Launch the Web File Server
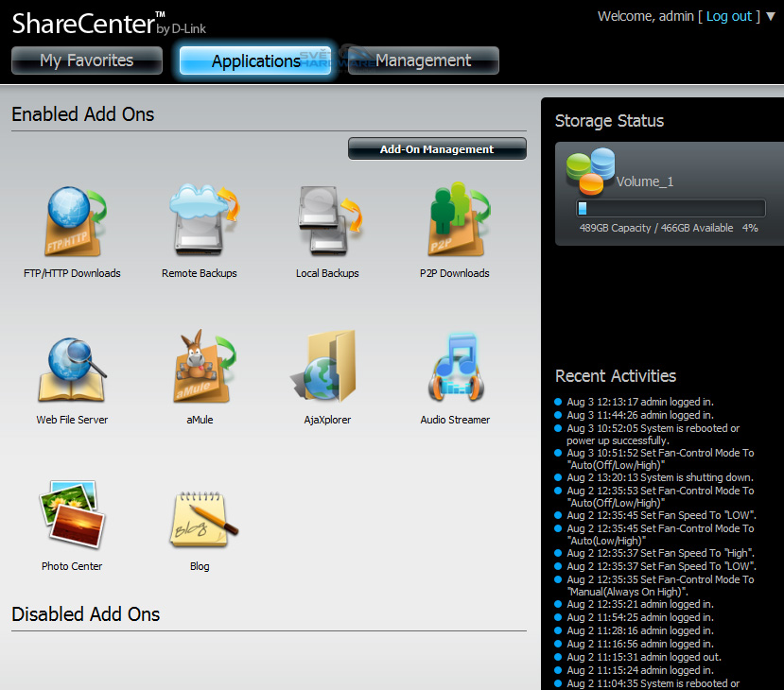Viewport: 784px width, 690px height. [72, 370]
